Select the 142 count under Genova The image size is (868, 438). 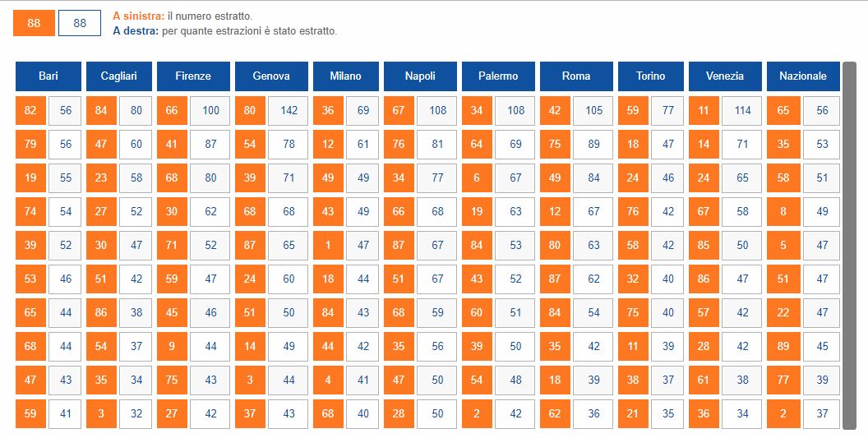pyautogui.click(x=289, y=110)
